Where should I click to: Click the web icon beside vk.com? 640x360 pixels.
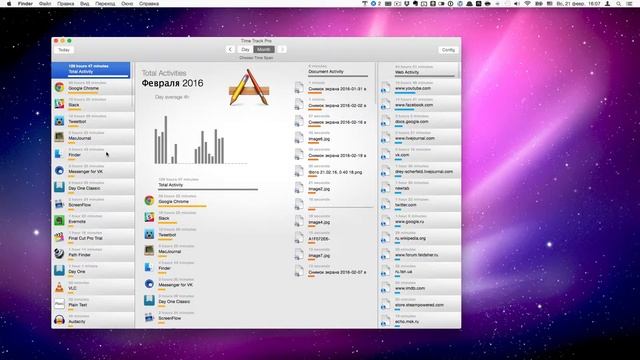[x=385, y=154]
